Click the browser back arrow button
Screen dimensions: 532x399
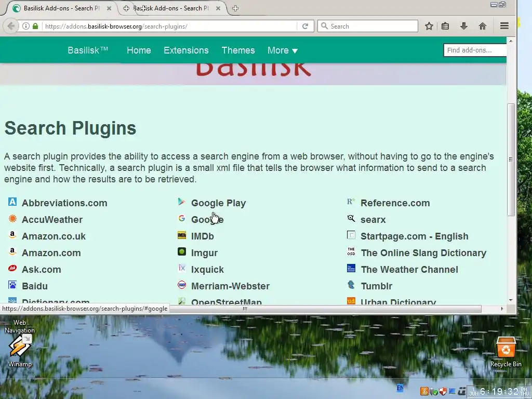point(11,26)
